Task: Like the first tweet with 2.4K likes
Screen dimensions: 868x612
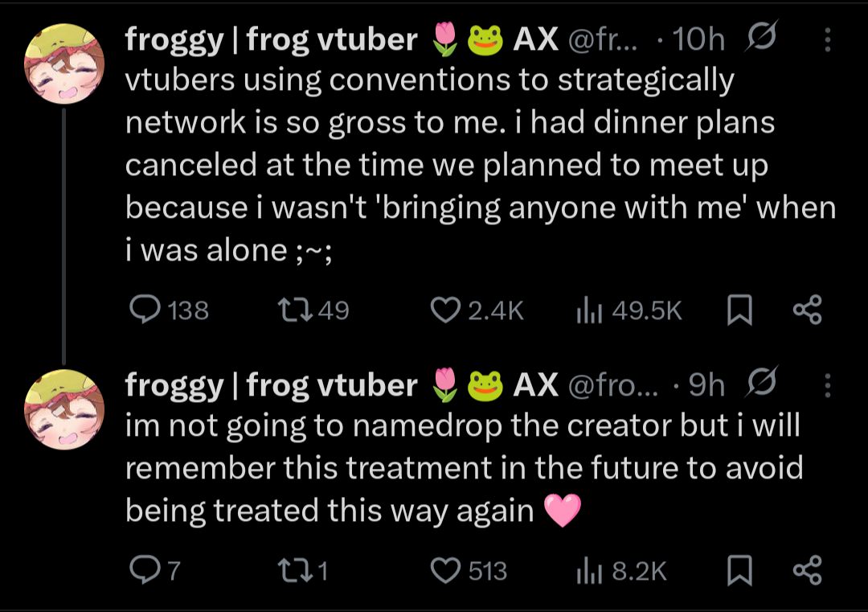Action: [x=445, y=310]
